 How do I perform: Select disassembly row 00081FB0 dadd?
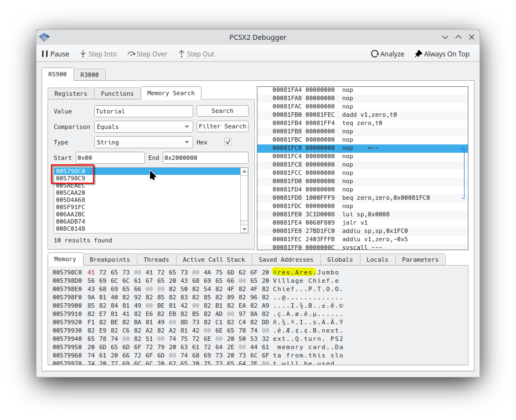click(362, 115)
